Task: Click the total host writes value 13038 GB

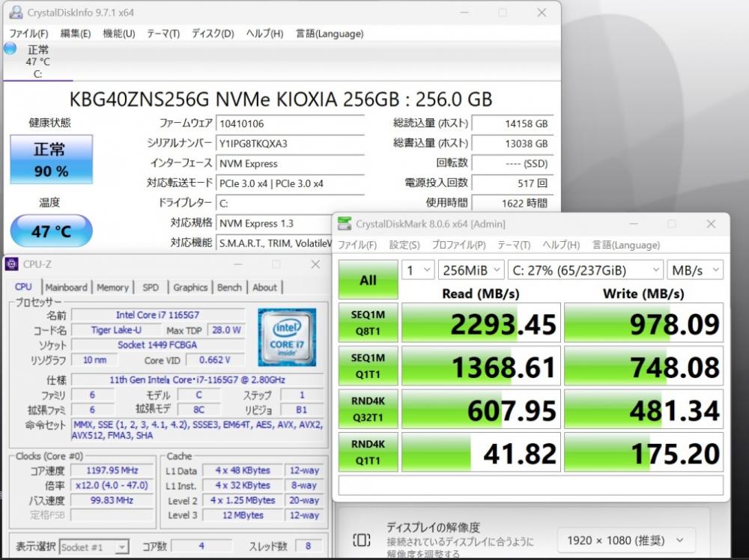Action: coord(512,144)
